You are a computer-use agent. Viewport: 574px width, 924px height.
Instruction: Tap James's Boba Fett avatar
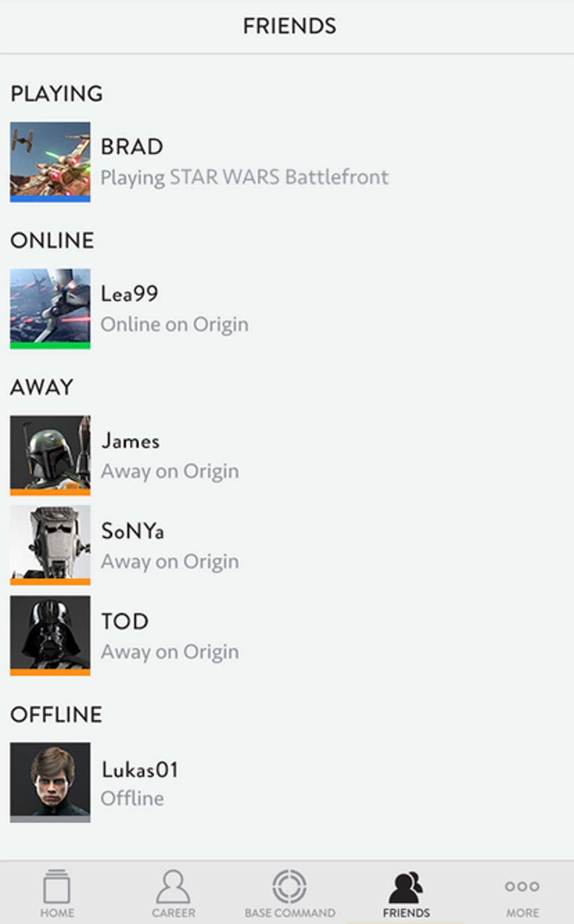(x=50, y=456)
